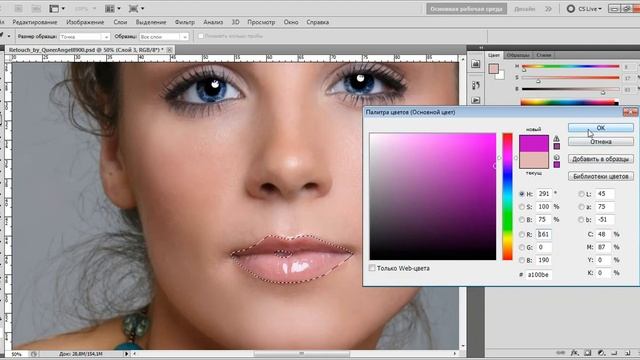Open the 'Фильтр' menu
Viewport: 640px width, 360px height.
[x=184, y=22]
